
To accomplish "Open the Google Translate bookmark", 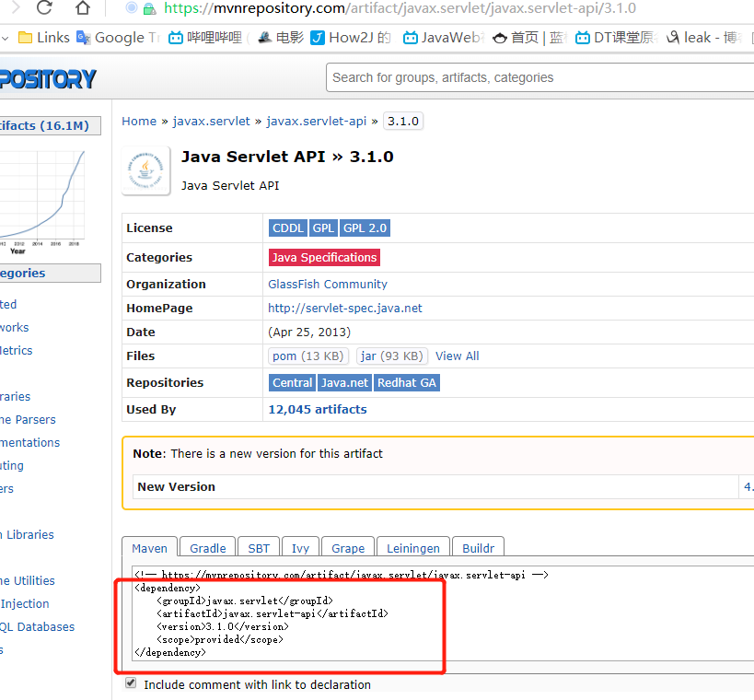I will pyautogui.click(x=118, y=38).
